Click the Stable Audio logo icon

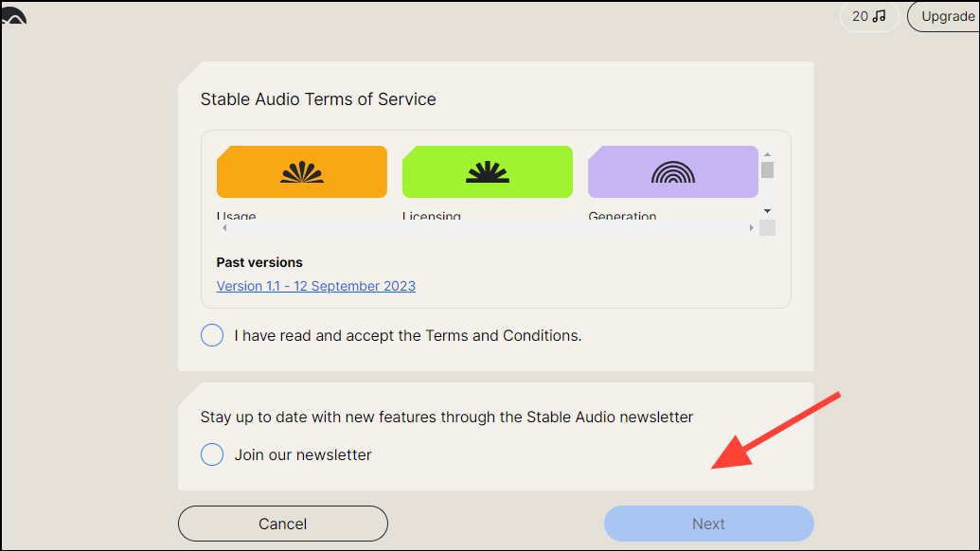coord(14,17)
